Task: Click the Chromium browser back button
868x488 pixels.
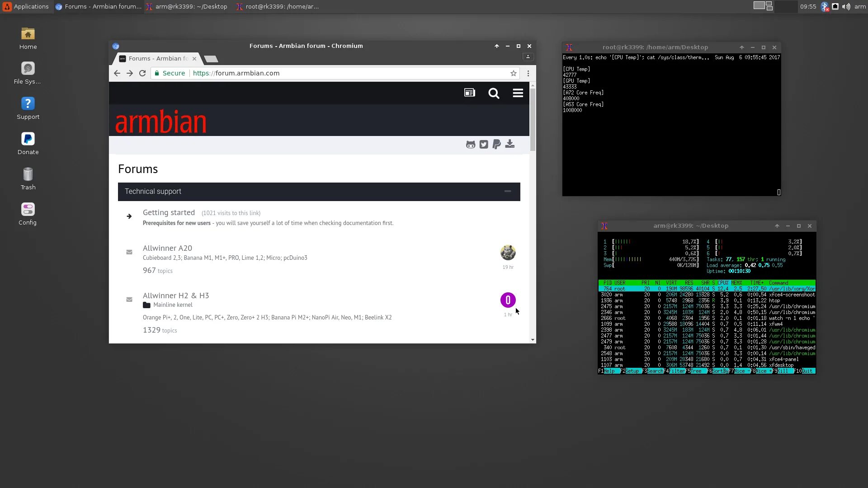Action: (x=117, y=73)
